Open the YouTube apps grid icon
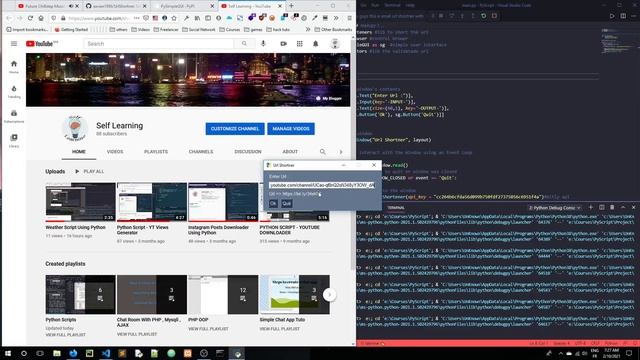The width and height of the screenshot is (640, 360). pyautogui.click(x=300, y=44)
